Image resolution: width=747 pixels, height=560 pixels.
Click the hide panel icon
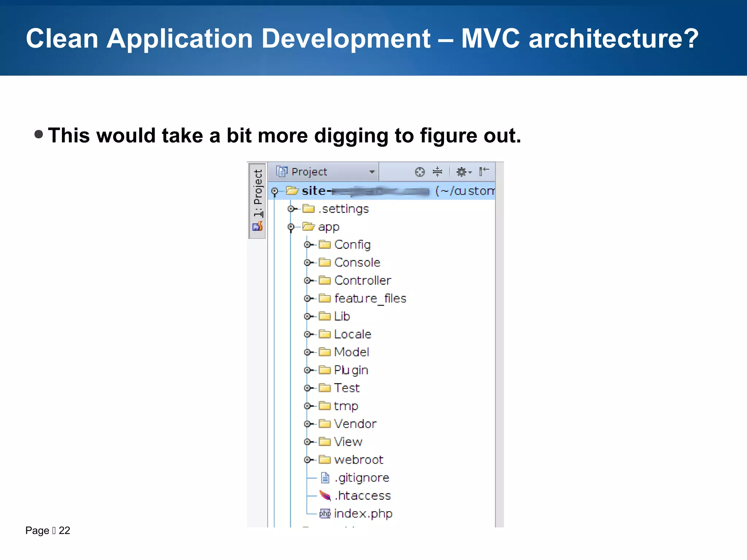click(484, 171)
